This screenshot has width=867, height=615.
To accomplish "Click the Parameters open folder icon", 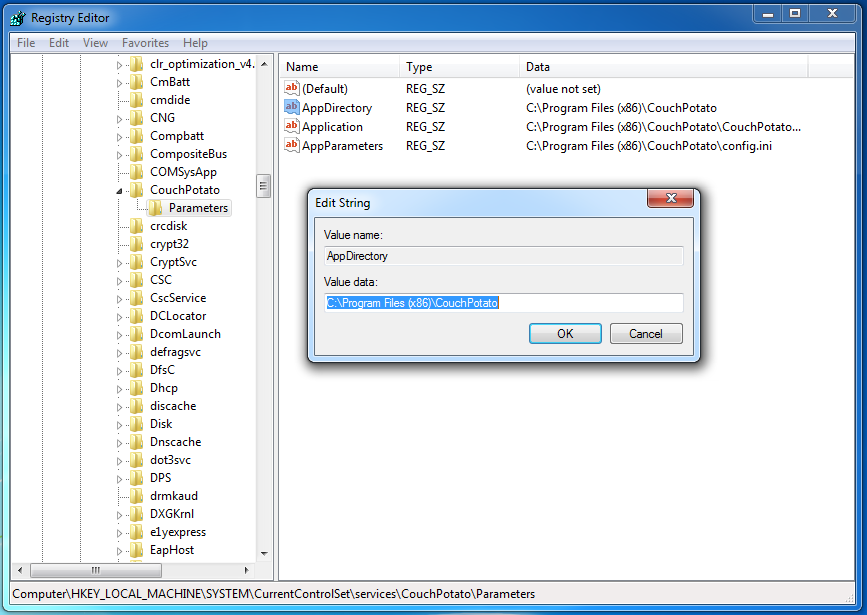I will click(156, 208).
